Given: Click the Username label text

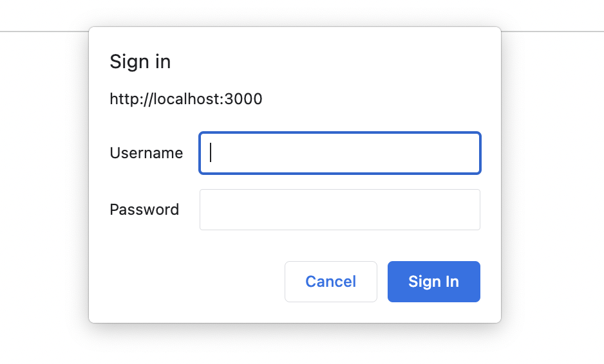Looking at the screenshot, I should click(146, 153).
